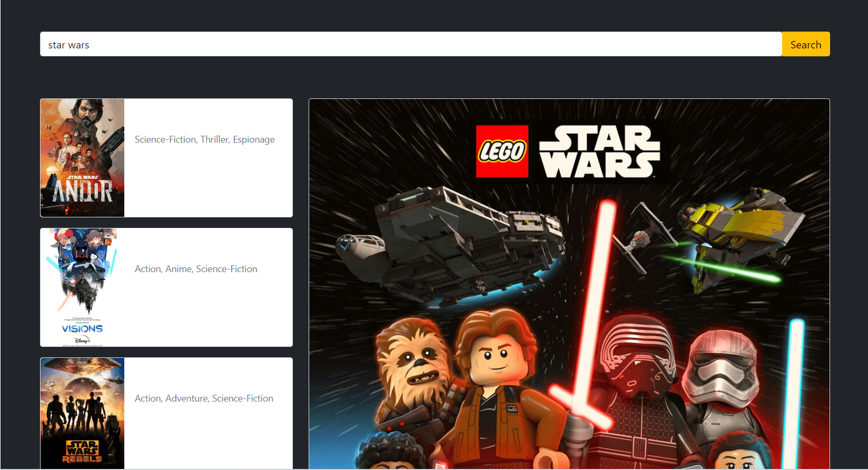Click "Action, Anime, Science-Fiction" genre text
Viewport: 868px width, 470px height.
pyautogui.click(x=196, y=269)
